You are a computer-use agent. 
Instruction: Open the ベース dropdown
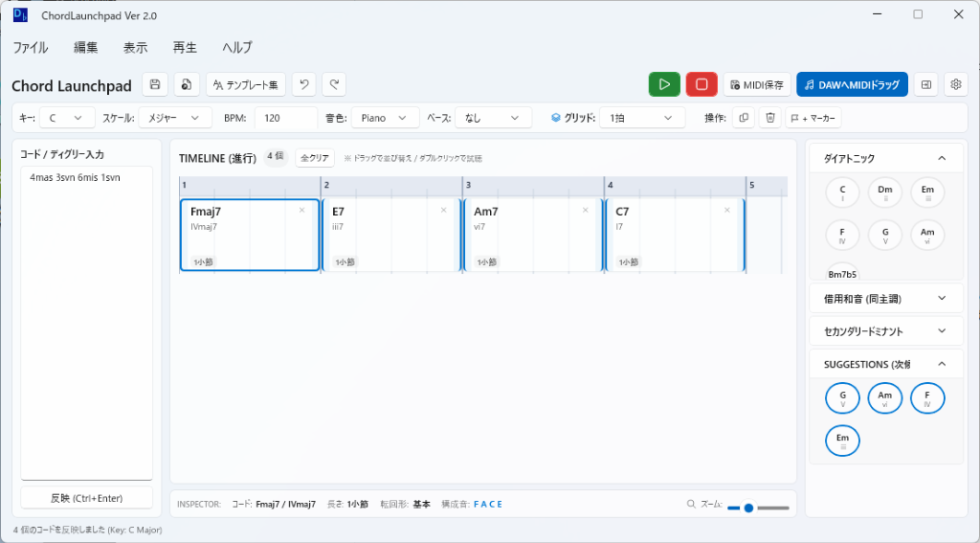click(x=493, y=118)
